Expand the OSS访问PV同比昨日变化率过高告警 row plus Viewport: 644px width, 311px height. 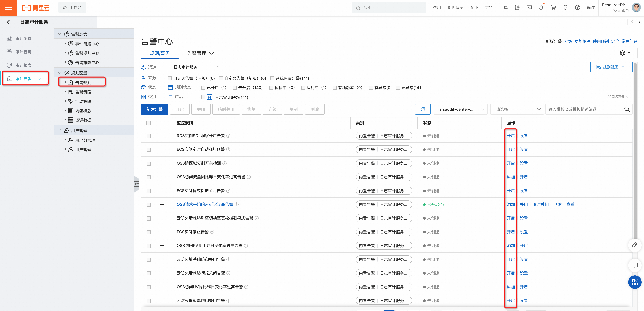[x=162, y=246]
